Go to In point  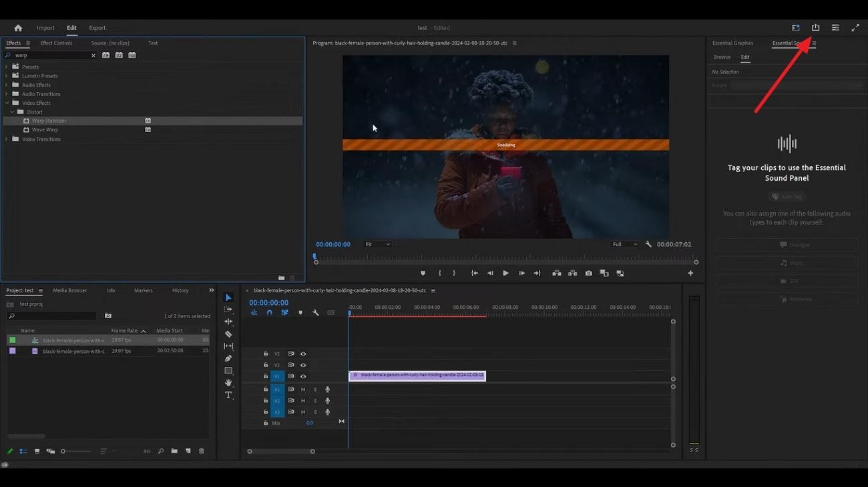pos(475,274)
